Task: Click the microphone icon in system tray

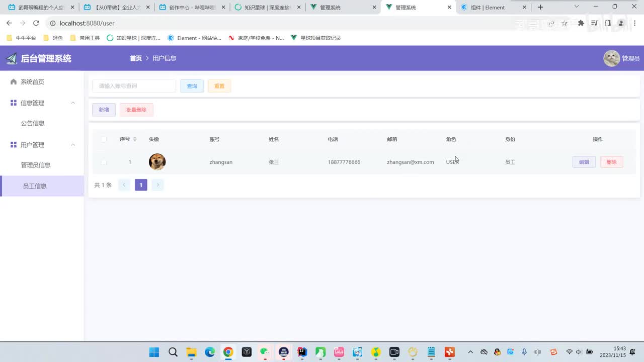Action: click(x=524, y=352)
